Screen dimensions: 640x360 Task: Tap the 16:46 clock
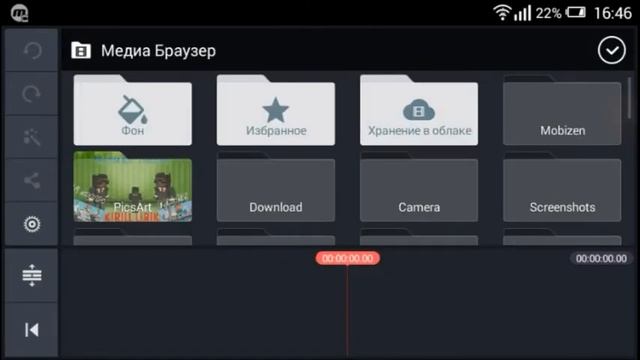point(613,13)
